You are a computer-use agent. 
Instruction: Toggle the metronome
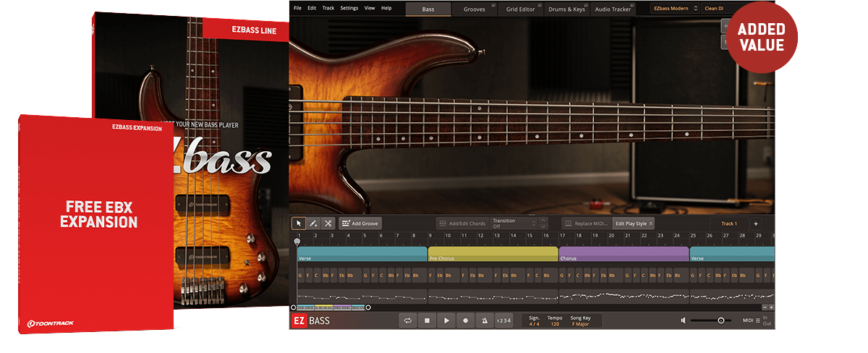(484, 320)
